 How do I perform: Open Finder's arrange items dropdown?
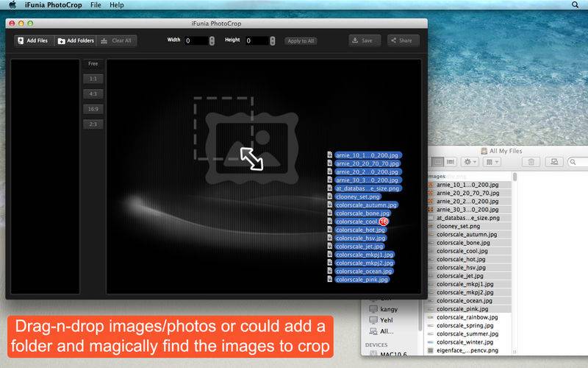pos(492,162)
